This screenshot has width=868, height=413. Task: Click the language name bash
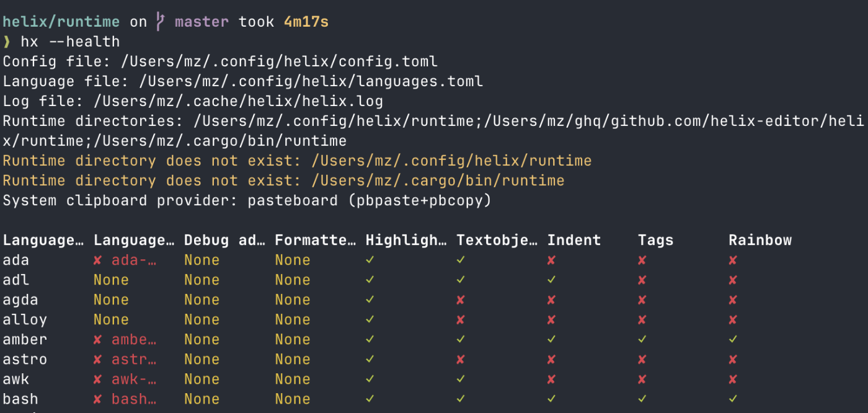20,399
